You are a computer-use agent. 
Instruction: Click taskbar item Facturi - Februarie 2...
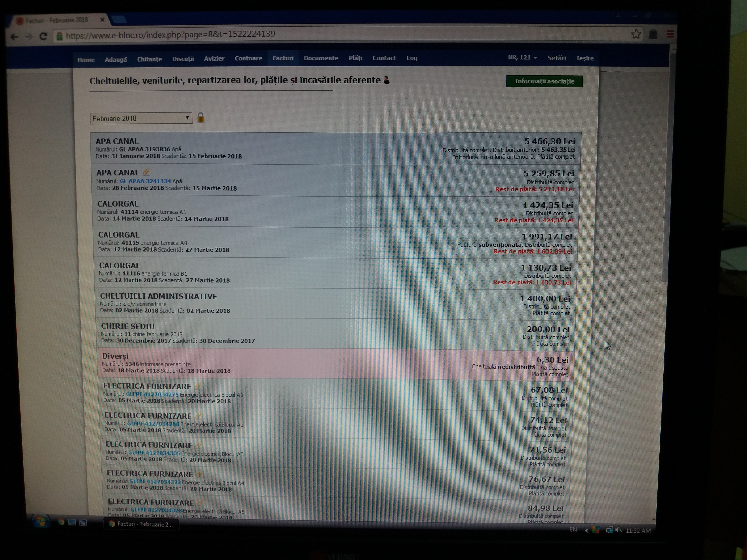141,524
